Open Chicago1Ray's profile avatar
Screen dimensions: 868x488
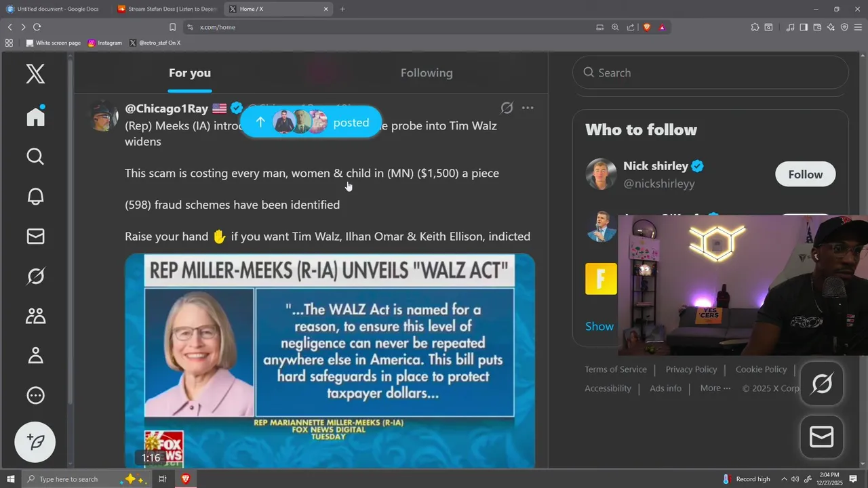coord(104,115)
